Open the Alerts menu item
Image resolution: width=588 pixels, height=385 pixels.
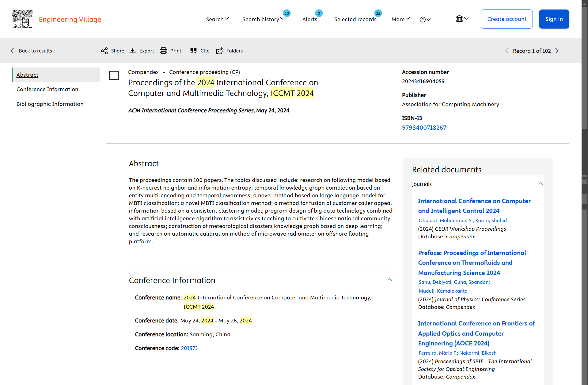[310, 19]
